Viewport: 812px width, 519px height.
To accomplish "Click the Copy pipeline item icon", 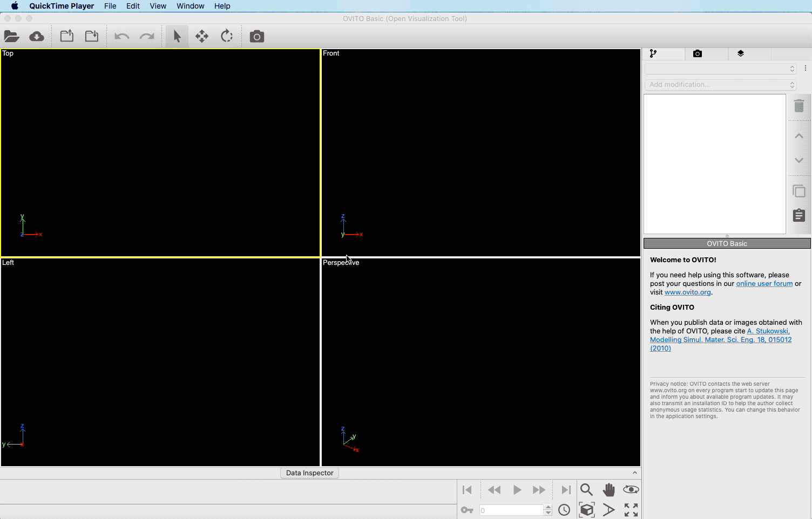I will coord(799,191).
